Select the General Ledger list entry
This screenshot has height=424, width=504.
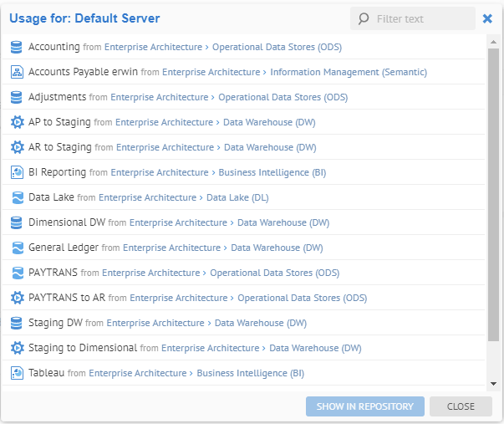[x=64, y=248]
